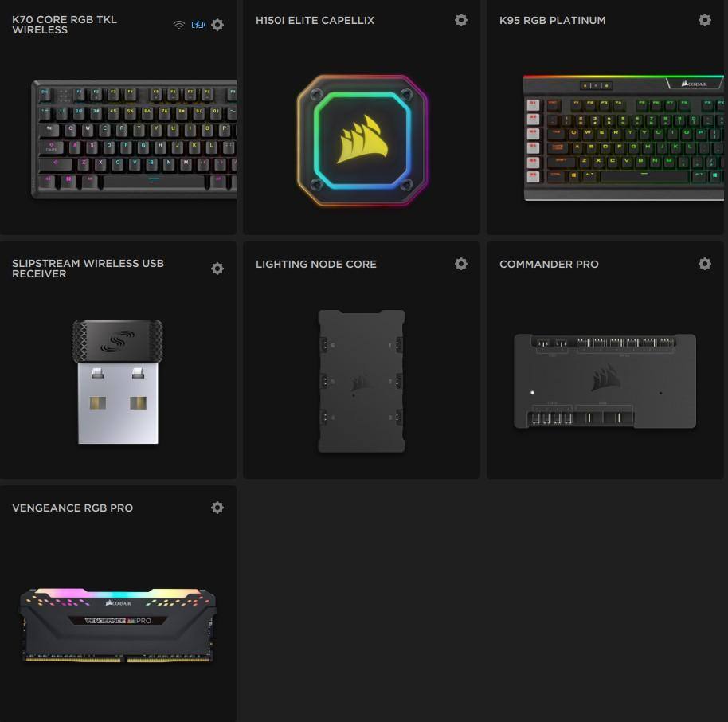Select the Lighting Node Core device image
The height and width of the screenshot is (722, 728).
(362, 381)
